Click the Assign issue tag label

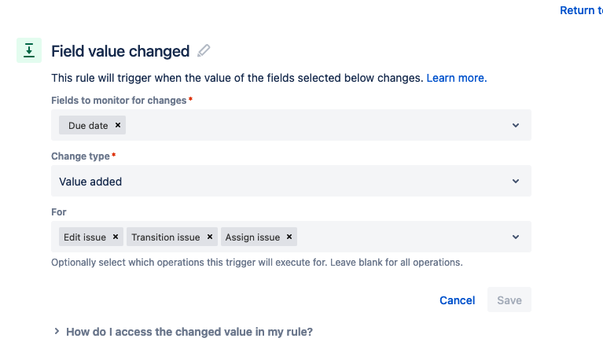point(252,237)
